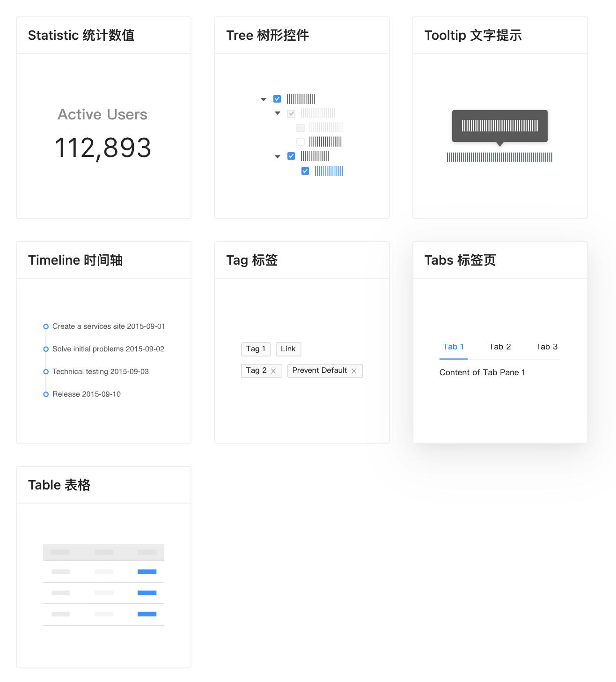Click the table header row
Screen dimensions: 616x682
(103, 552)
